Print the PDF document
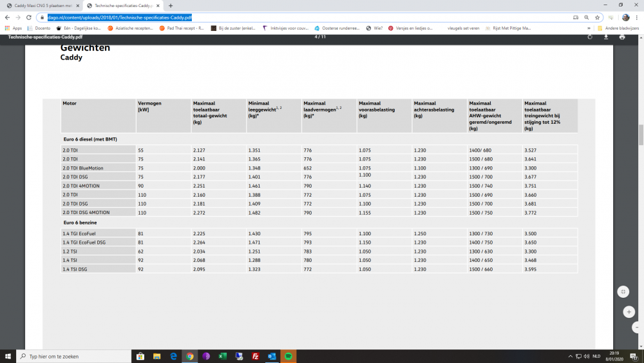Screen dimensions: 644x363 [x=622, y=37]
